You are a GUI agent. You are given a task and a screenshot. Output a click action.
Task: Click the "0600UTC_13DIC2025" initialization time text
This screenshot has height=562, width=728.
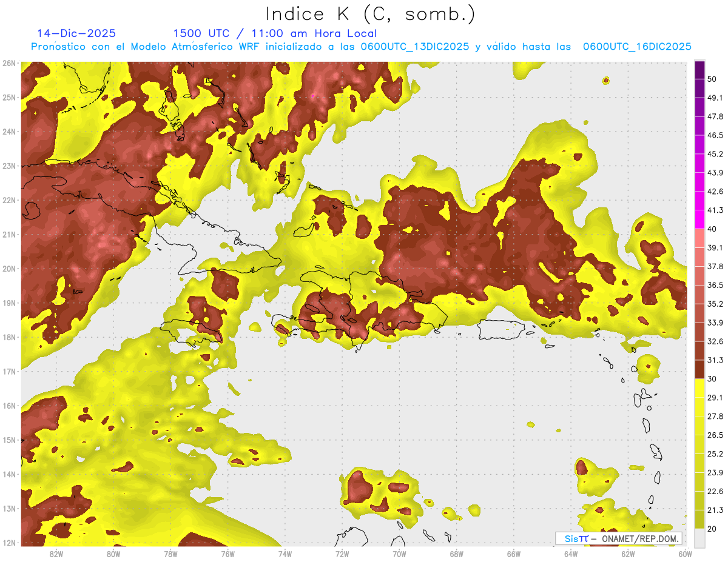tap(415, 47)
